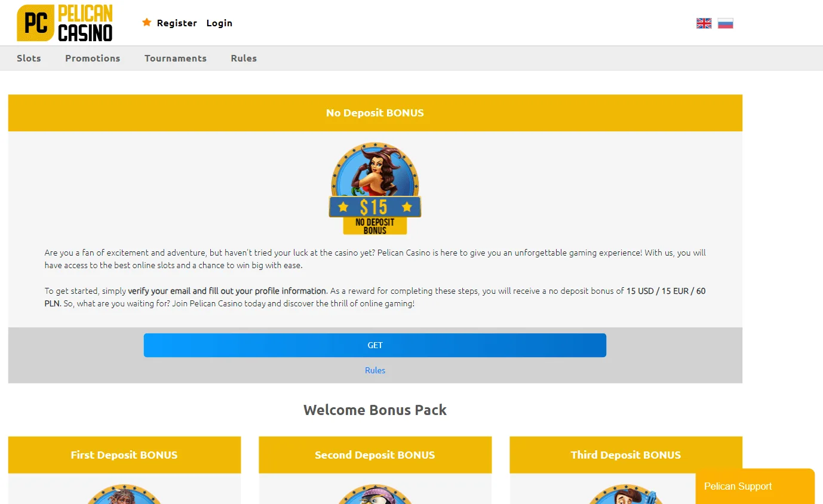Click the No Deposit BONUS header
Screen dimensions: 823x504
(x=375, y=113)
